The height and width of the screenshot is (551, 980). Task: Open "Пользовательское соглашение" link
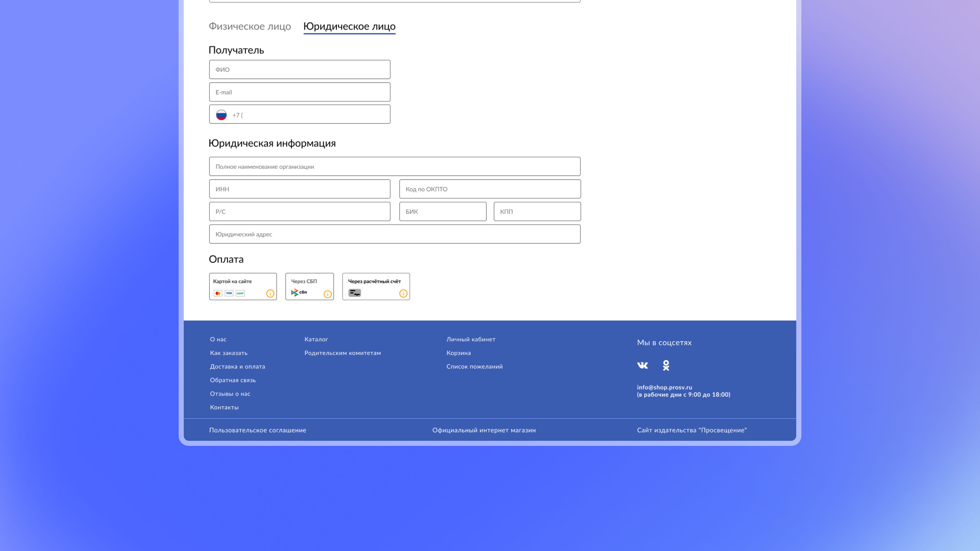pyautogui.click(x=258, y=430)
